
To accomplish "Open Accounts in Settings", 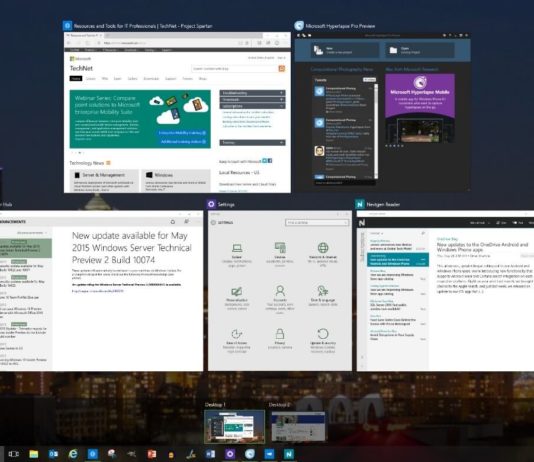I will pyautogui.click(x=280, y=299).
